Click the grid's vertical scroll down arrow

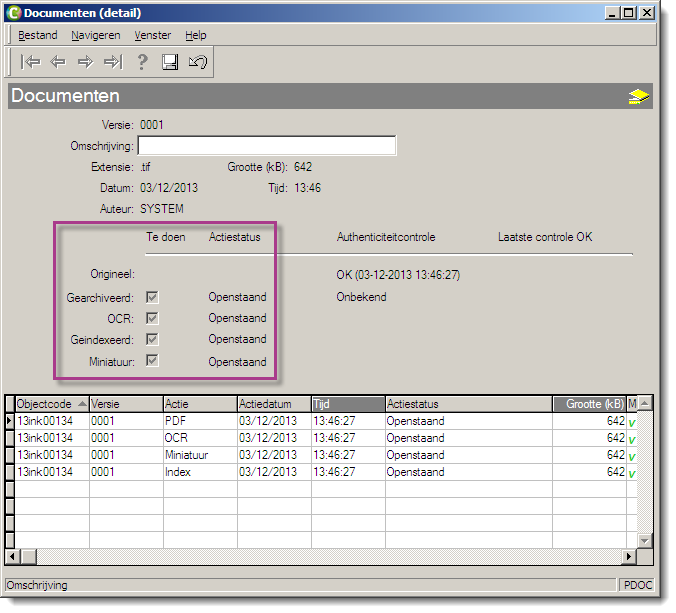tap(645, 541)
